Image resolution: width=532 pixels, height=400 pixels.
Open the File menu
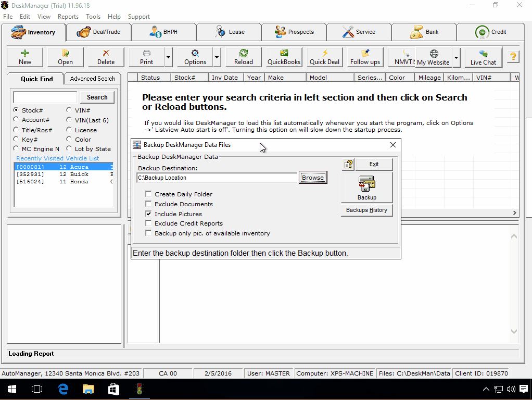(x=8, y=17)
